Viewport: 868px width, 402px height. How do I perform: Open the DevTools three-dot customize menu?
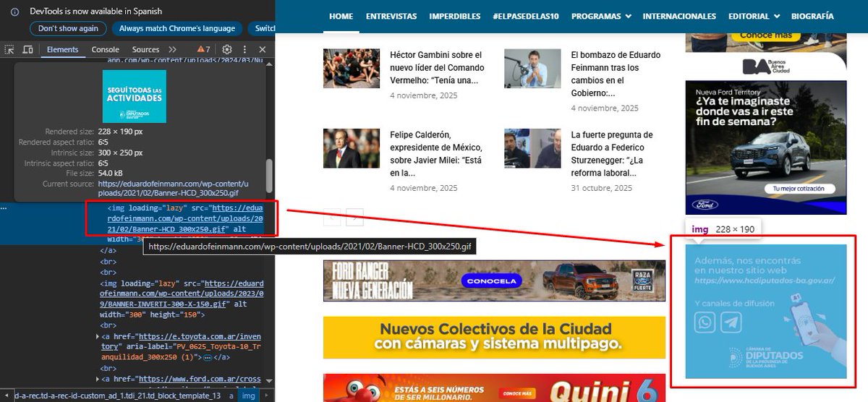(x=244, y=49)
